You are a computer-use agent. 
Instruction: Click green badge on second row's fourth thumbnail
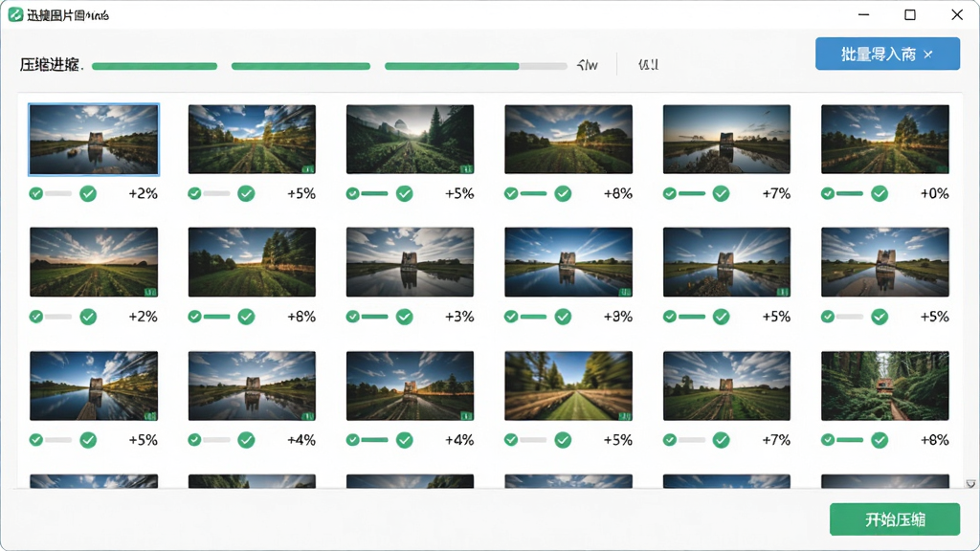point(624,292)
